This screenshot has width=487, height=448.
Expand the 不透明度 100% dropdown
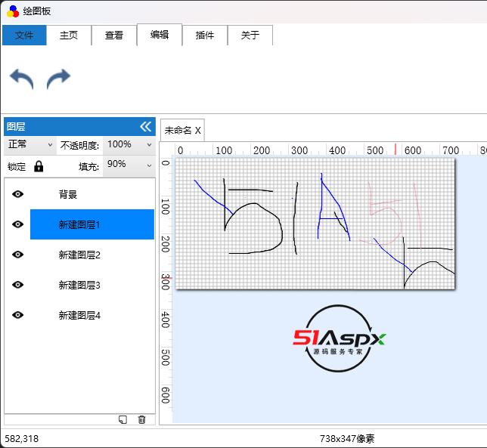tap(129, 144)
